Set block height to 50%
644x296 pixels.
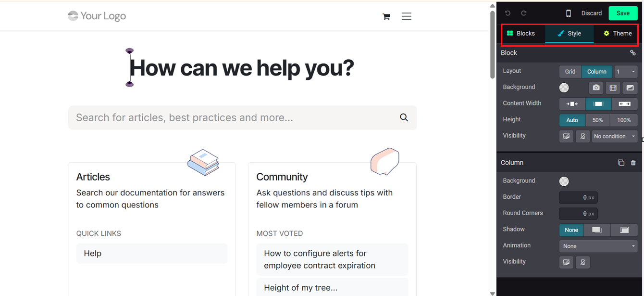(597, 120)
